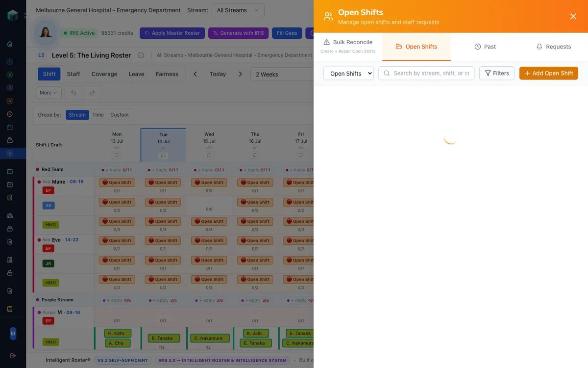
Task: Open comment icon under Mon 13 Jul
Action: tap(117, 156)
